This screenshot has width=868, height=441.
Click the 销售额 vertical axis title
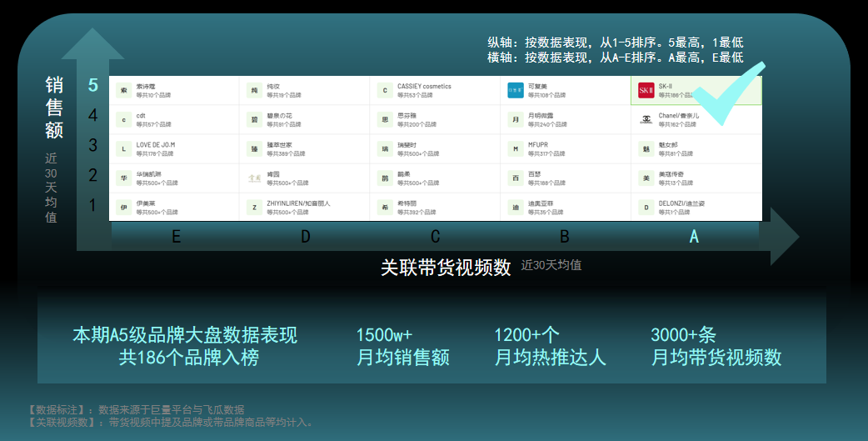54,108
